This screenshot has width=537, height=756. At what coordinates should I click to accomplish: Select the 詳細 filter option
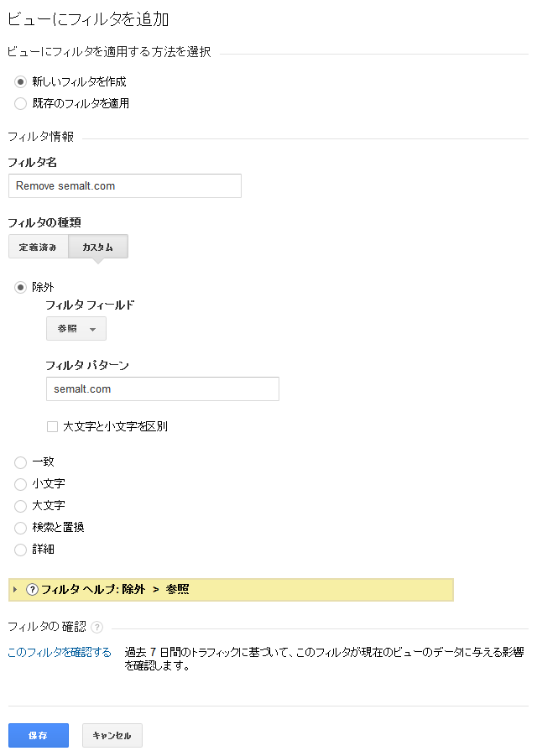21,550
